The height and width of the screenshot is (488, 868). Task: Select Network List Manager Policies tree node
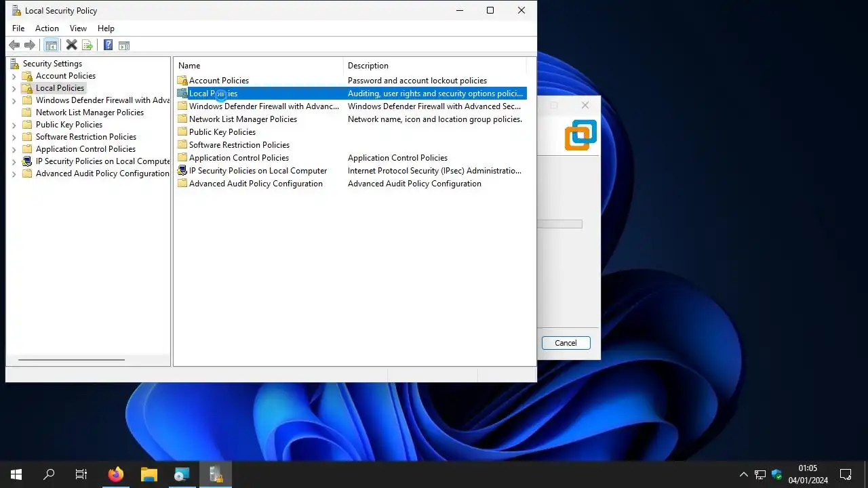pos(90,113)
